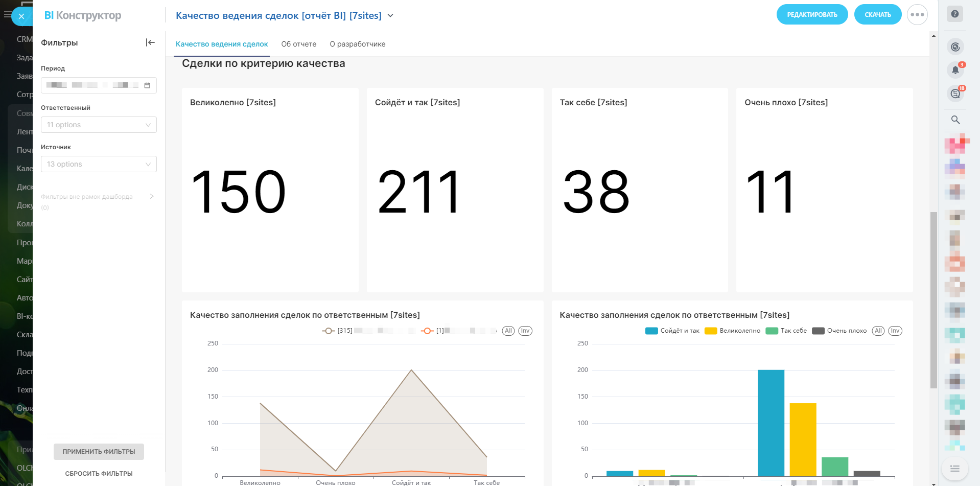Click the calendar icon in Период field

147,85
